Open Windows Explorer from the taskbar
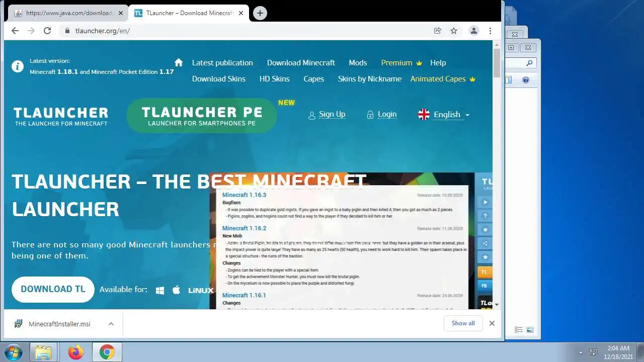 (x=43, y=352)
